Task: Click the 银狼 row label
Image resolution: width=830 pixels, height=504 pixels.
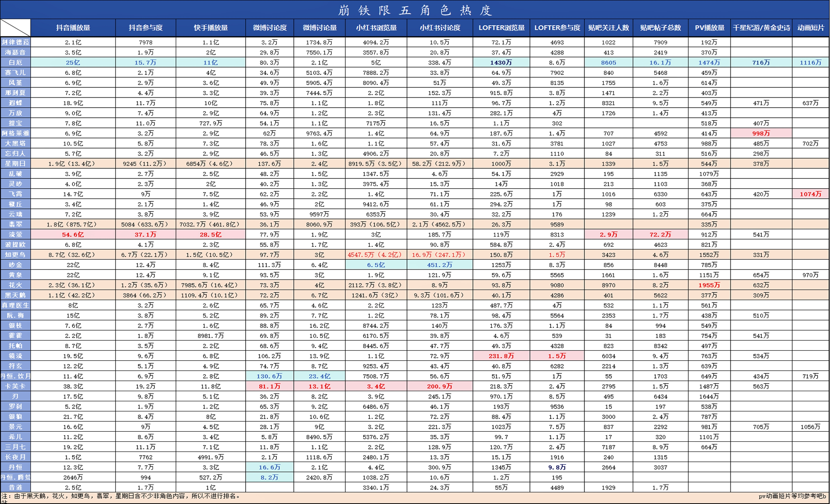Action: pyautogui.click(x=15, y=417)
